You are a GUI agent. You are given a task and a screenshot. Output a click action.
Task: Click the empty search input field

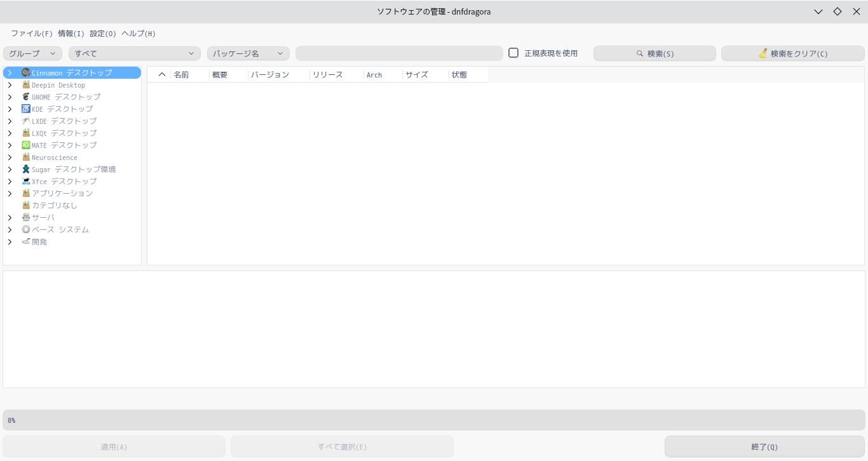[399, 53]
